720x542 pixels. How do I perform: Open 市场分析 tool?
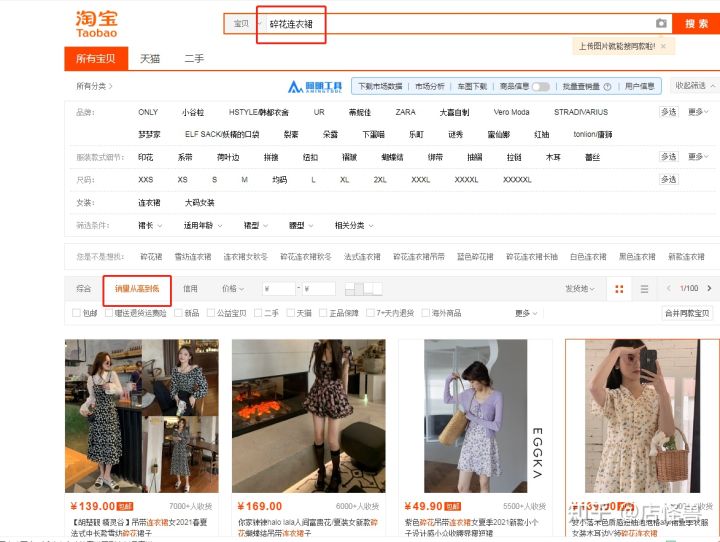[x=429, y=86]
